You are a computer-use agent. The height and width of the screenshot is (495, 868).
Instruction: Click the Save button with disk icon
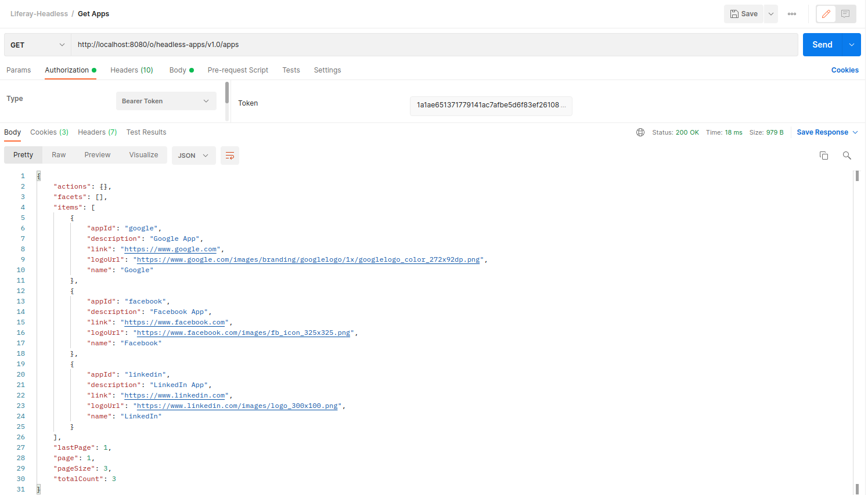pos(744,14)
